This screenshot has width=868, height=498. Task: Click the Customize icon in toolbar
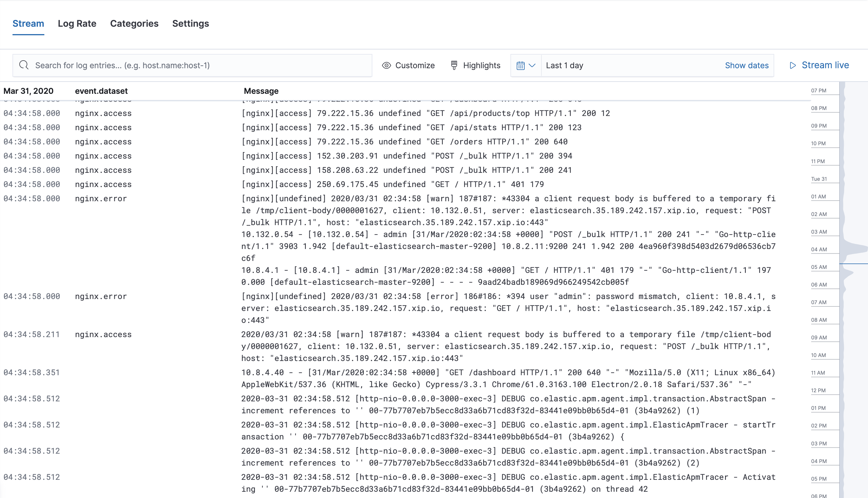[387, 65]
